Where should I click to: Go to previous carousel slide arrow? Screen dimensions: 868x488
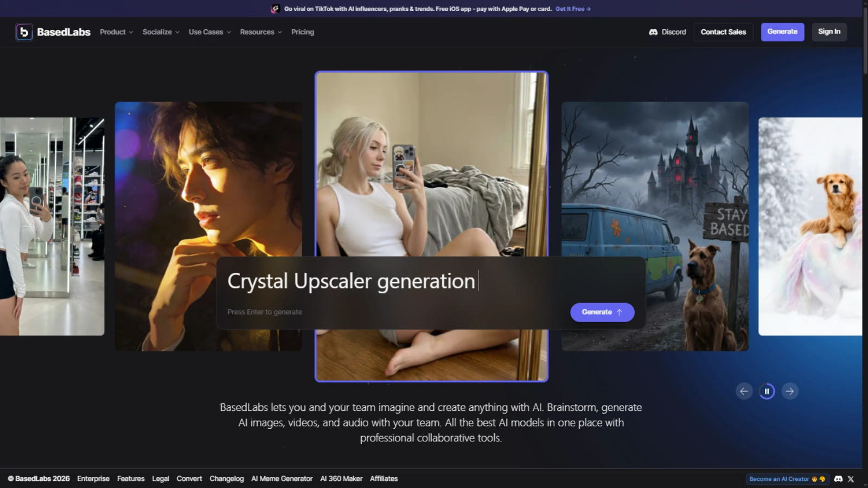click(x=744, y=391)
